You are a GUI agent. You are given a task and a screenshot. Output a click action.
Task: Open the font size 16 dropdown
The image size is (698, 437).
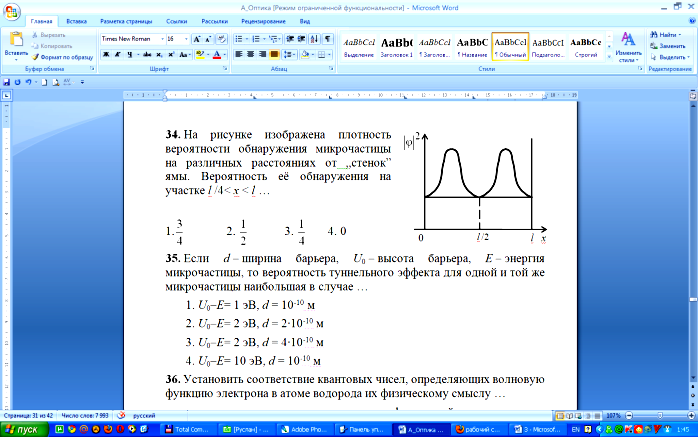(186, 39)
